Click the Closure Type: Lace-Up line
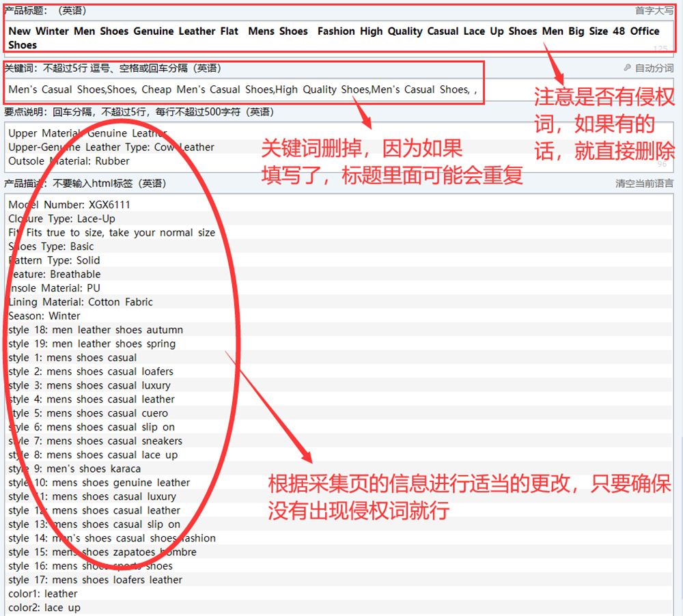 [61, 219]
